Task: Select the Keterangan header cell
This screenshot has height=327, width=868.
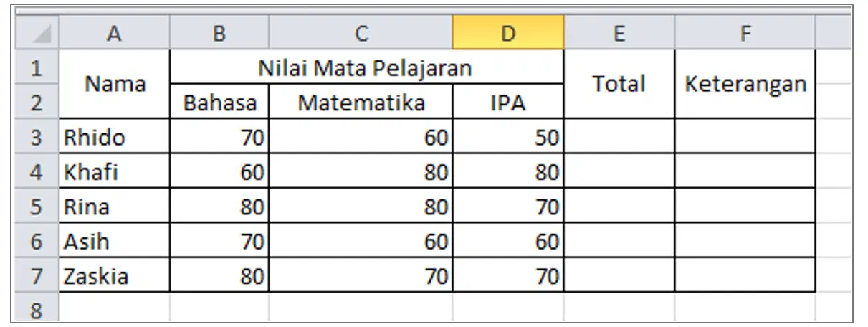Action: tap(745, 84)
